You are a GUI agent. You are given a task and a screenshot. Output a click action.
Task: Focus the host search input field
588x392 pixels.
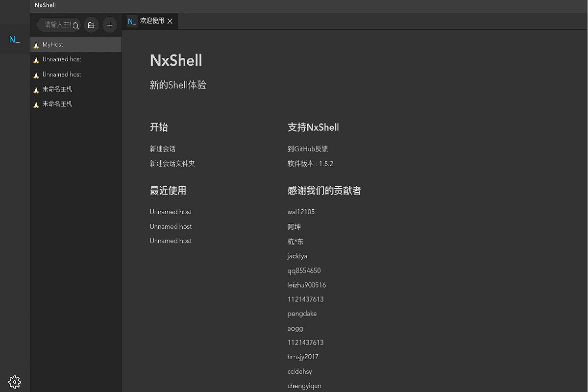tap(58, 24)
